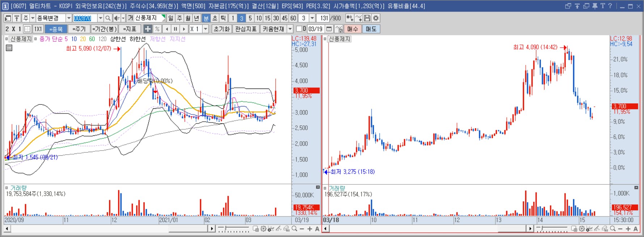Select the 5-minute interval button
Screen dimensions: 644x237
[250, 18]
